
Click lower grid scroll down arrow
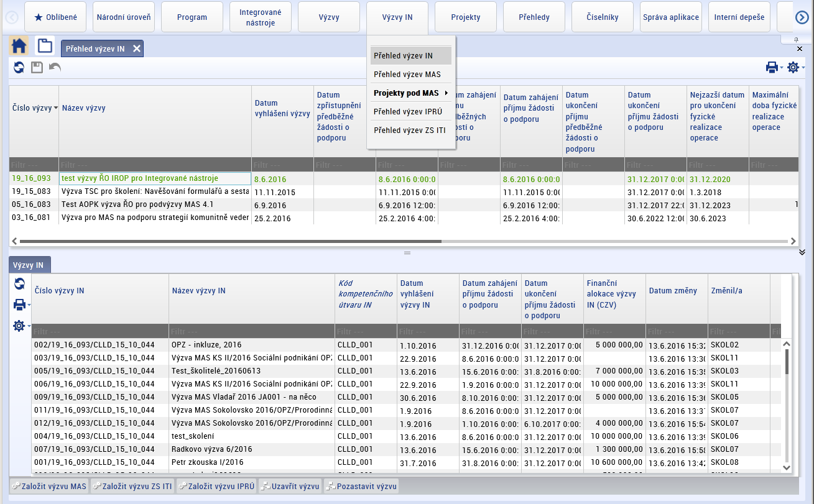click(x=786, y=467)
